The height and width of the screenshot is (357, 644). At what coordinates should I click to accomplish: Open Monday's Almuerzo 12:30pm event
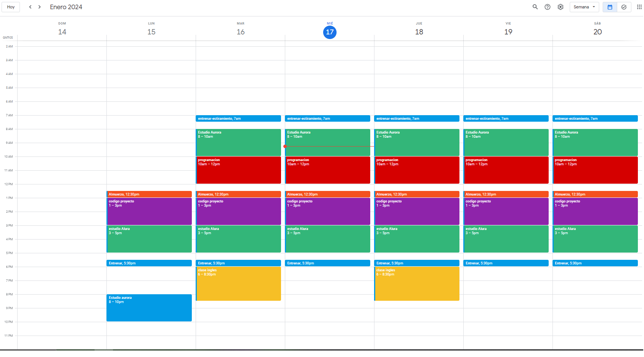149,194
